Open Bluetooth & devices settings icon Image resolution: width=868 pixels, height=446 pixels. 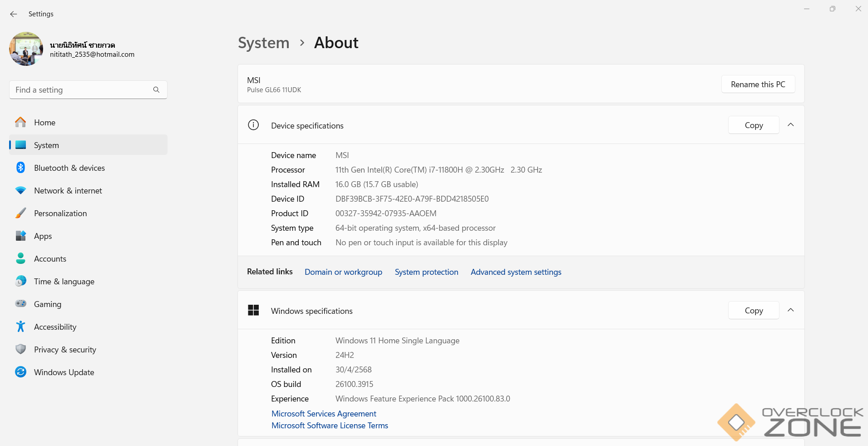20,168
